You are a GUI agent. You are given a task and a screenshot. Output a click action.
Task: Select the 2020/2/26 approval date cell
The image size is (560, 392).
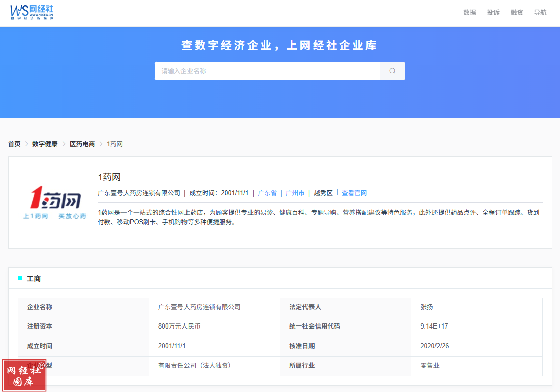477,346
